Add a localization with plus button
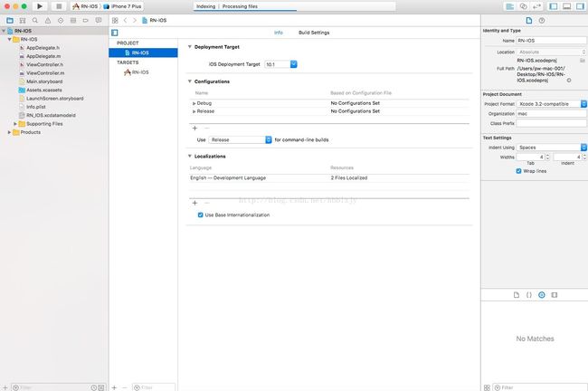Image resolution: width=588 pixels, height=391 pixels. click(x=194, y=203)
